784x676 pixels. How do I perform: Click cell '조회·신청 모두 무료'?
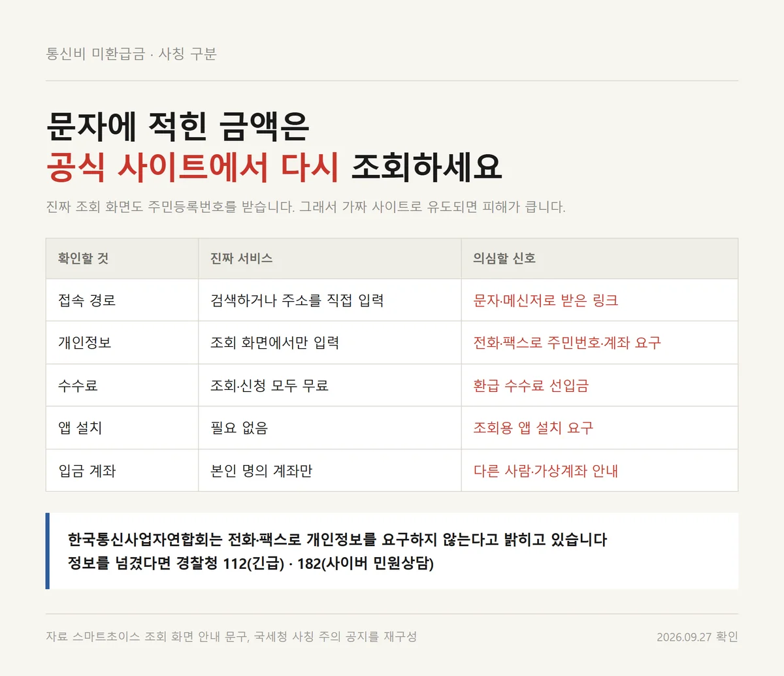click(x=269, y=385)
